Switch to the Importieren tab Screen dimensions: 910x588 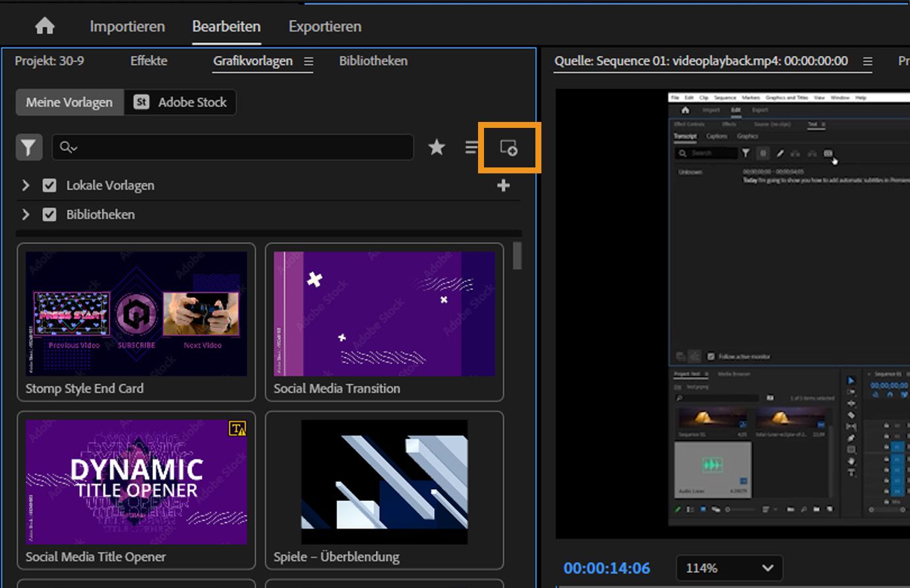coord(127,26)
